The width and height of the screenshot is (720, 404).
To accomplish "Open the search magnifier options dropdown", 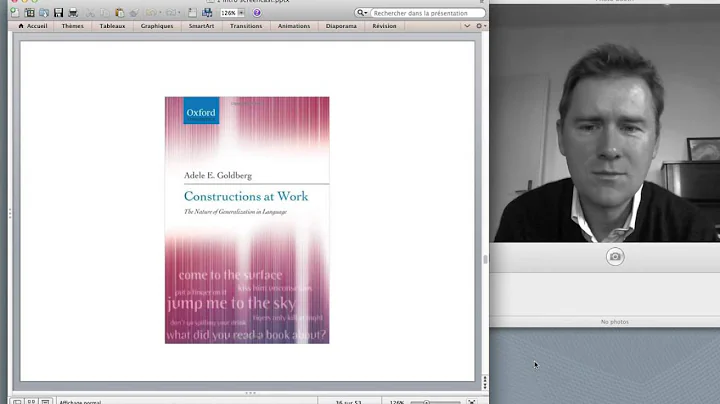I will point(362,13).
